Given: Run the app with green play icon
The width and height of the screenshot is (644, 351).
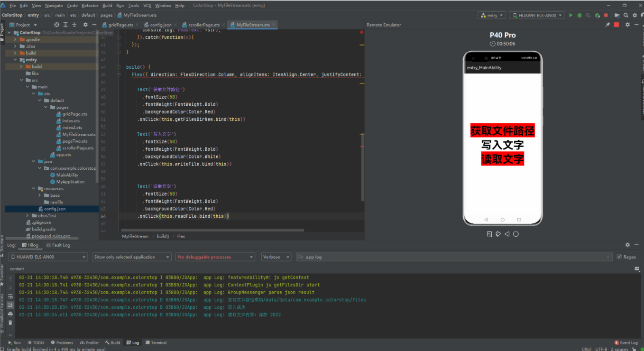Looking at the screenshot, I should click(571, 15).
